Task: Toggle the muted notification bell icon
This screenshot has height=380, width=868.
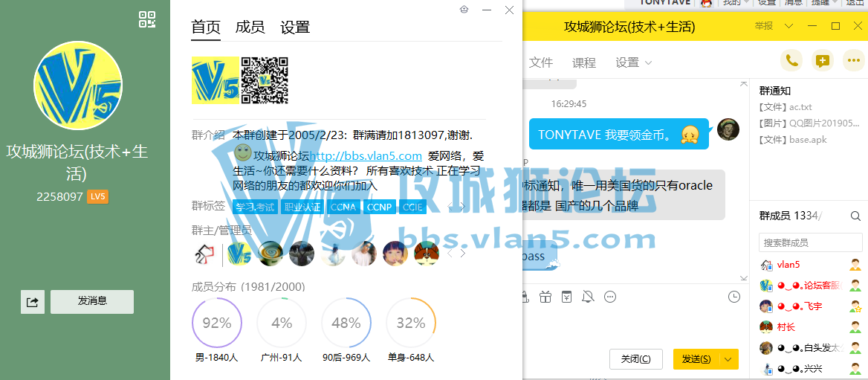Action: 588,297
